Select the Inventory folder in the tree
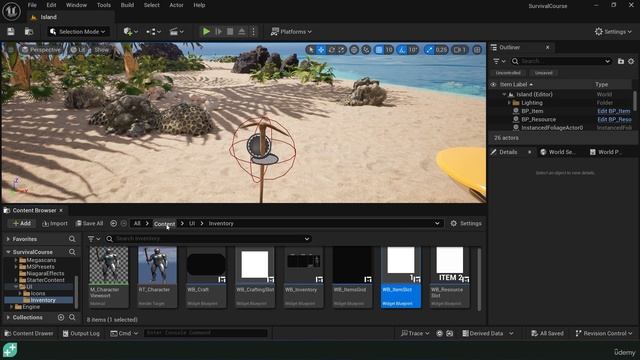Viewport: 640px width, 360px height. [42, 300]
